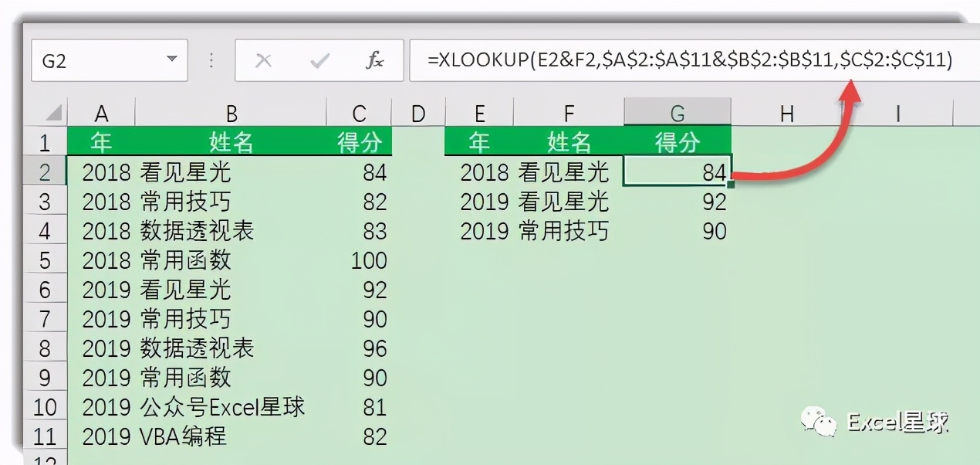Click the fill handle on cell G2
Screen dimensions: 980x465
click(x=731, y=185)
